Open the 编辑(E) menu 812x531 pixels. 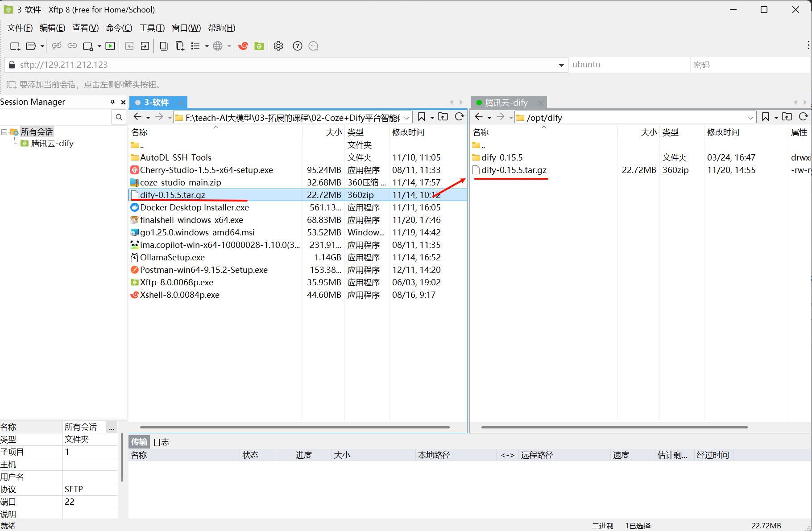pos(53,28)
